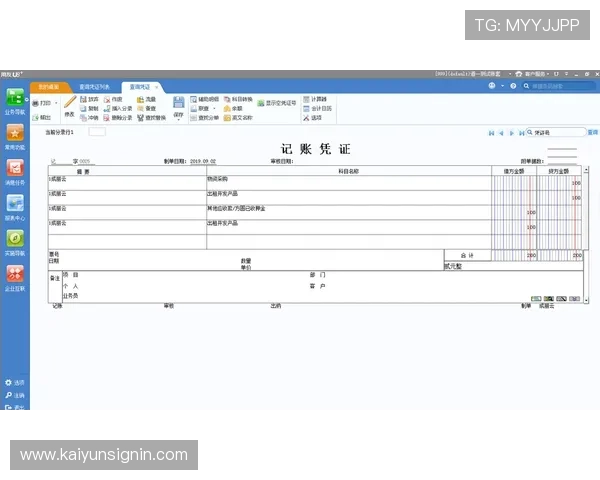Select first 出租开发产品 subject cell
This screenshot has width=600, height=480.
pyautogui.click(x=349, y=198)
